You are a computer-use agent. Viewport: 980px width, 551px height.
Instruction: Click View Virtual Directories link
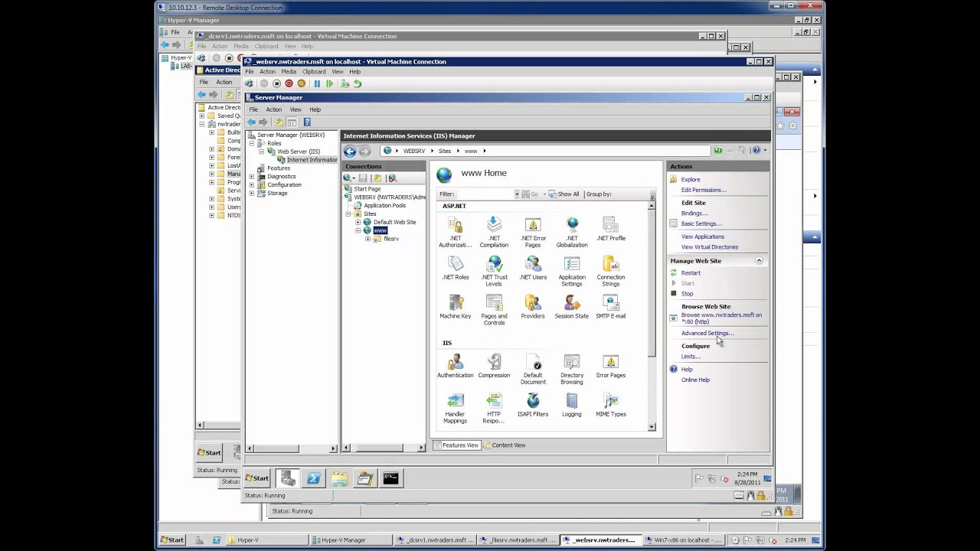[x=710, y=247]
